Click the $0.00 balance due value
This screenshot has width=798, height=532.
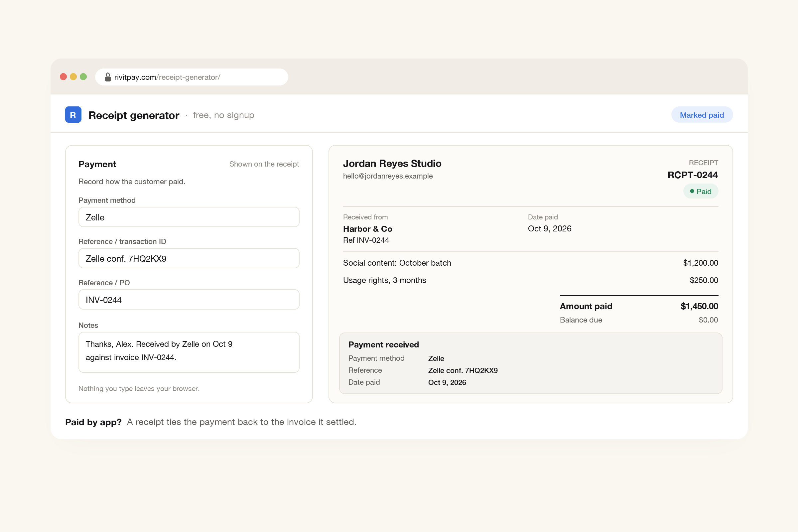tap(708, 320)
